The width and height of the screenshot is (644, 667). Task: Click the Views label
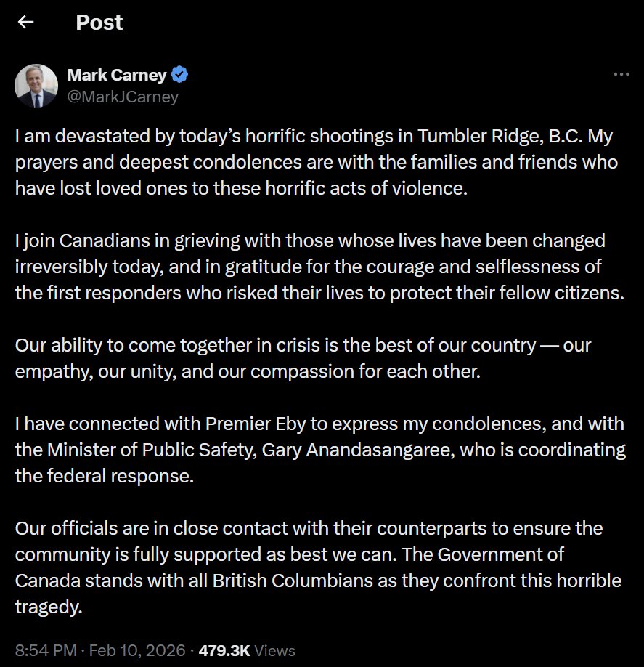coord(274,650)
